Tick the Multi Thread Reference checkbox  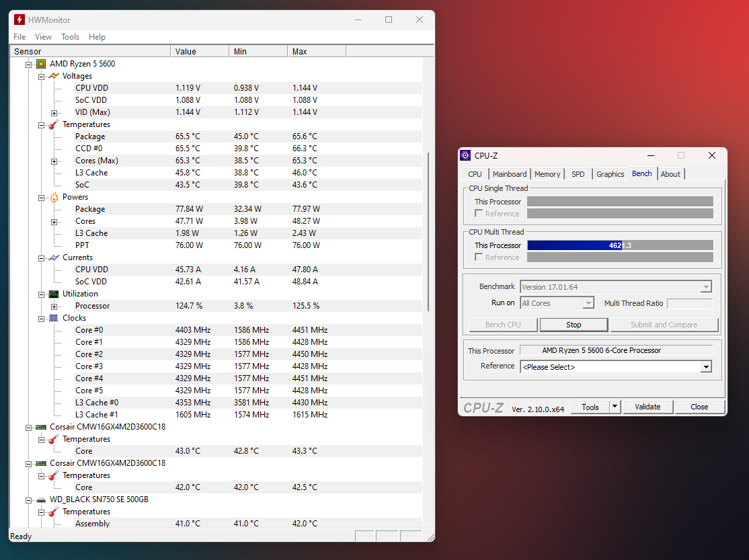(479, 257)
